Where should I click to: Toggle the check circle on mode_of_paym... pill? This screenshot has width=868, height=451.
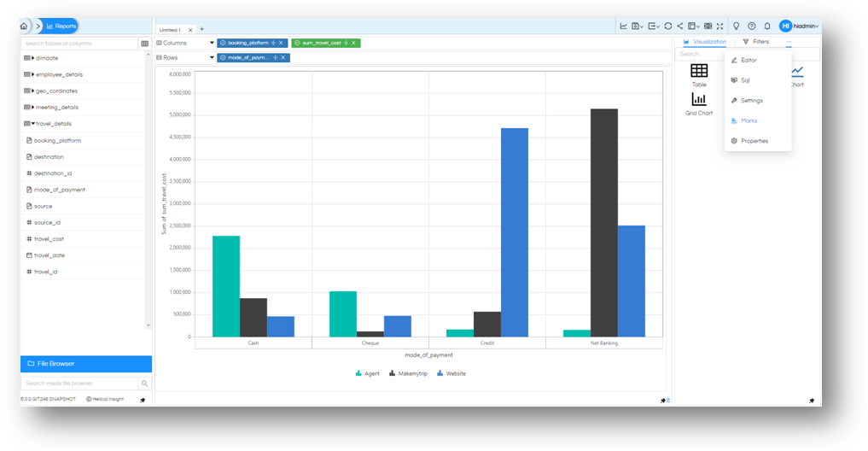[223, 57]
